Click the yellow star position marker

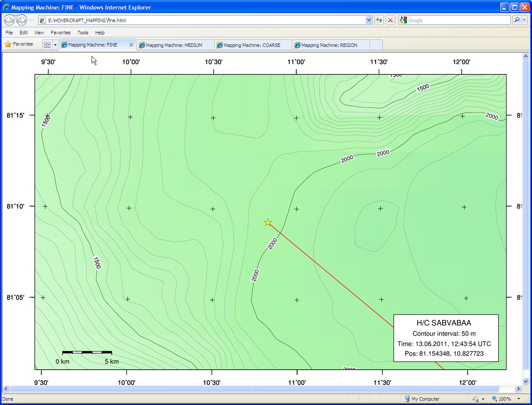coord(268,222)
